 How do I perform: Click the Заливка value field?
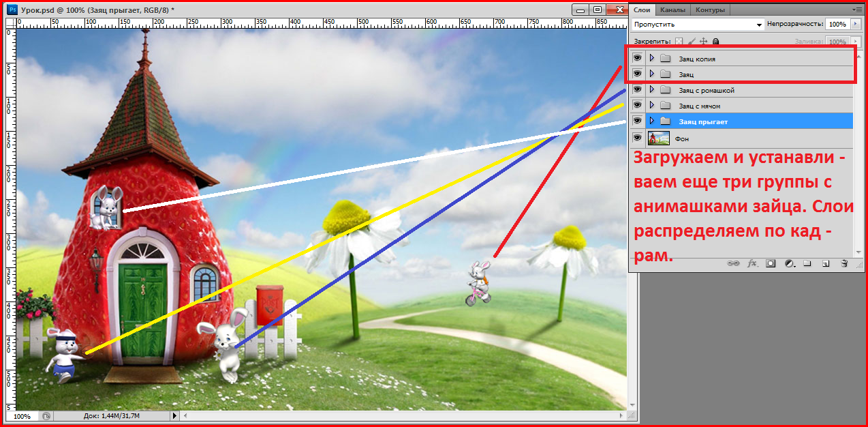tap(837, 42)
